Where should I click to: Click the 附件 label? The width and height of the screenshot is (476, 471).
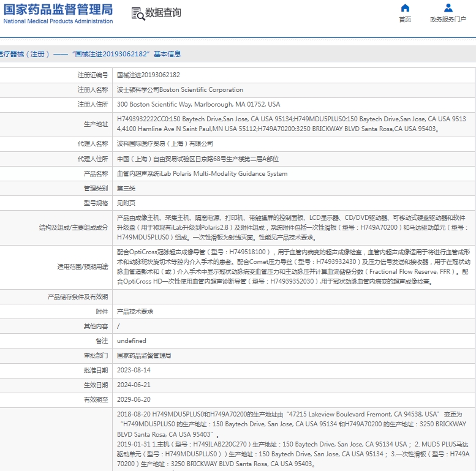102,312
